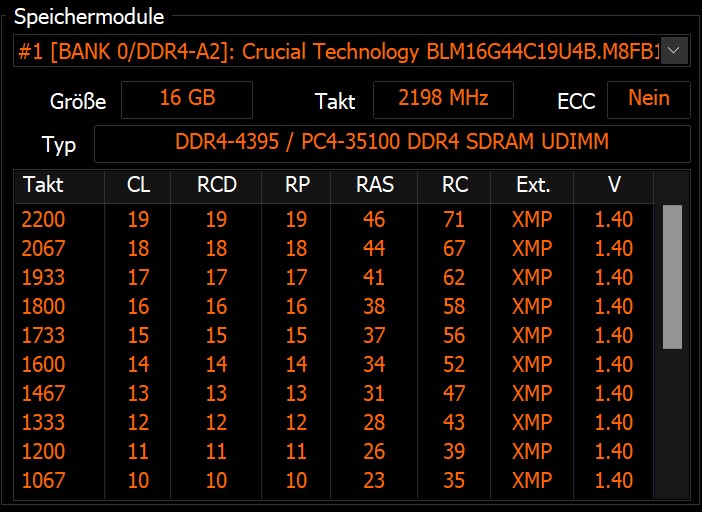Click RC value 52 in the table
Viewport: 702px width, 512px height.
pos(454,364)
